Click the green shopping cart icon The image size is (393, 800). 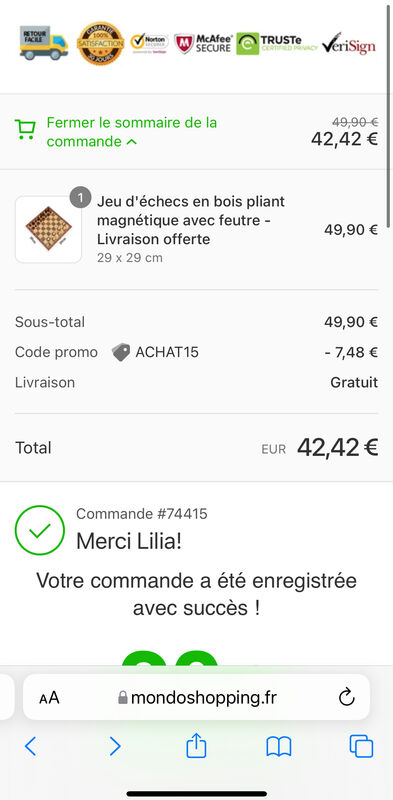[x=25, y=130]
